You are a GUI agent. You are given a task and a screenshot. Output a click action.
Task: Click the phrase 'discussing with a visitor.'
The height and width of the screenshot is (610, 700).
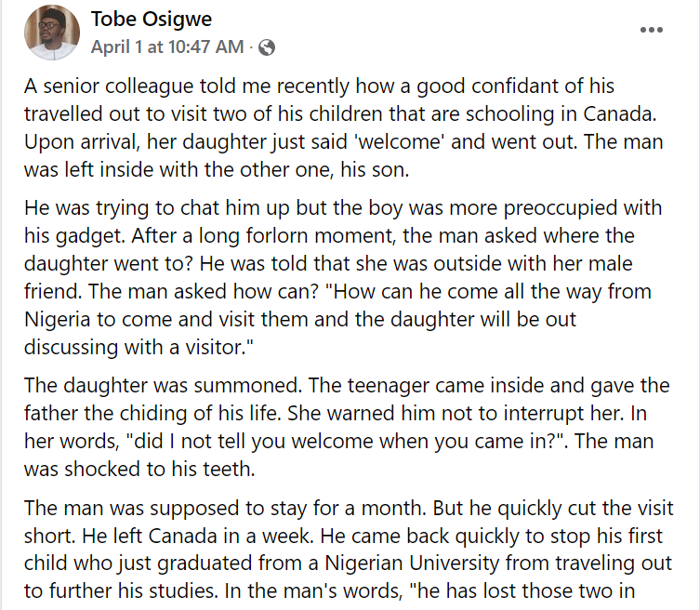[139, 348]
